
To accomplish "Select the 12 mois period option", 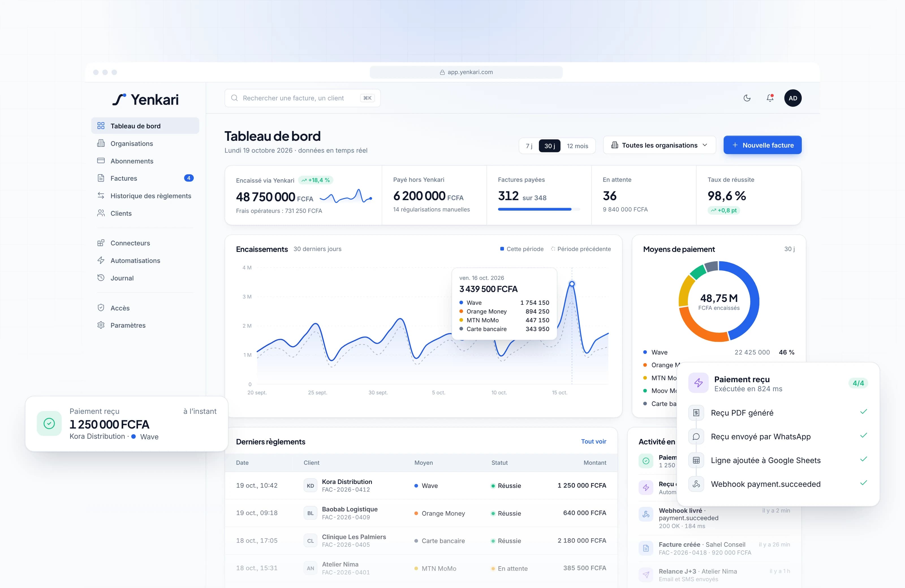I will (577, 146).
